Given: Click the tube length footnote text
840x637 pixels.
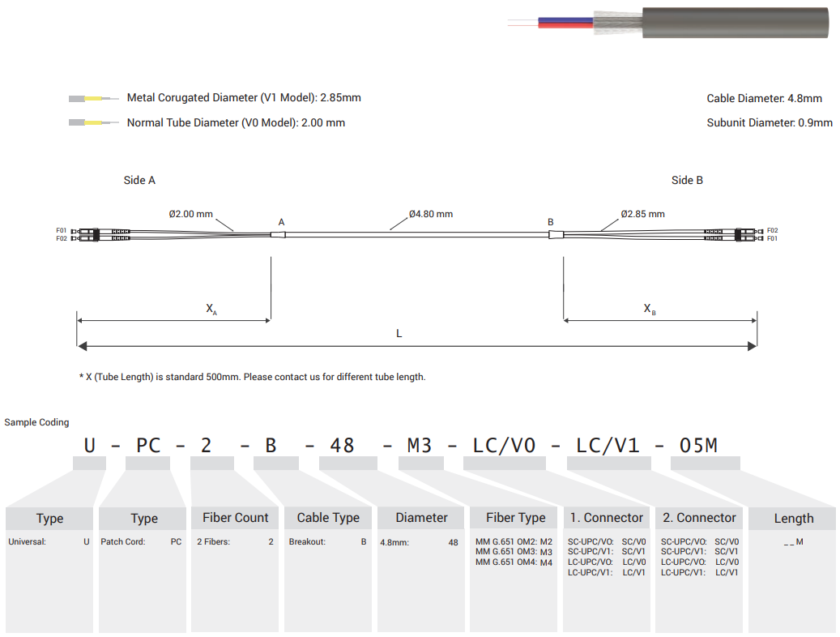Looking at the screenshot, I should click(252, 377).
